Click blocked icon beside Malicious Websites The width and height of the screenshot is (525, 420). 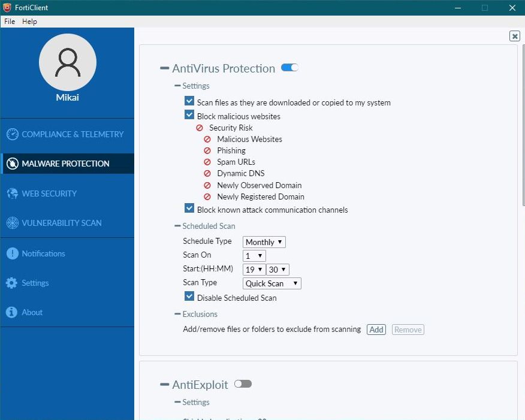(207, 139)
